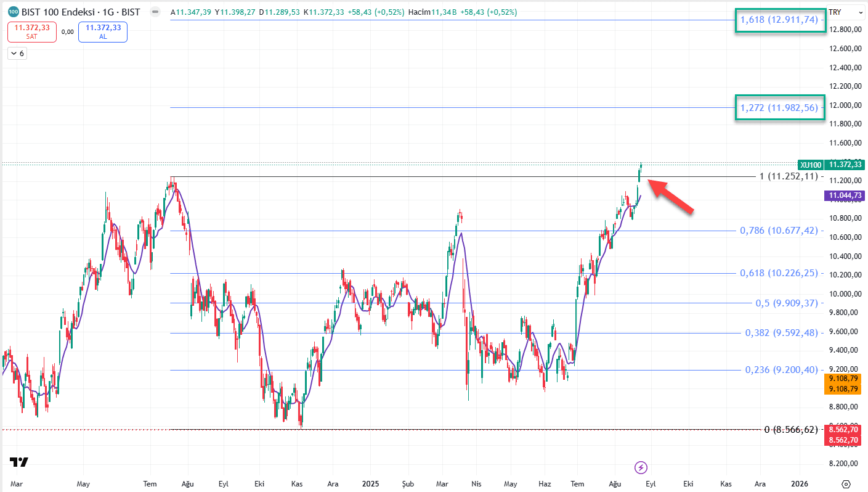The image size is (868, 492).
Task: Click the XU100 symbol price tag
Action: 810,165
